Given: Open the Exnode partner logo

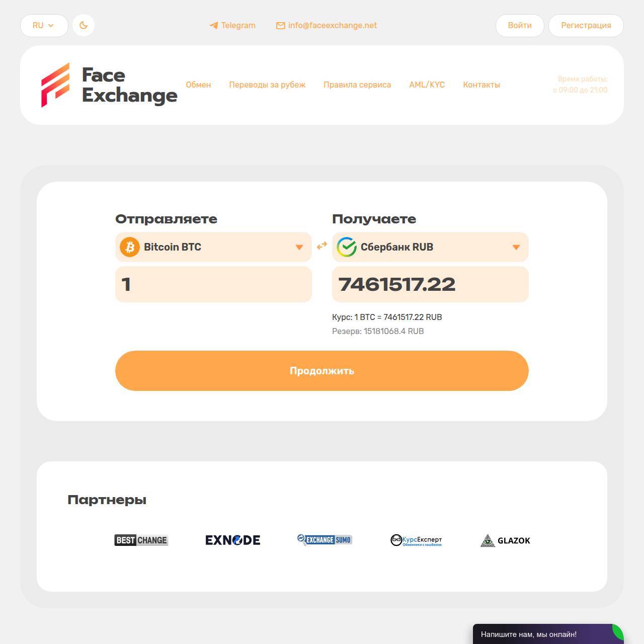Looking at the screenshot, I should coord(233,540).
